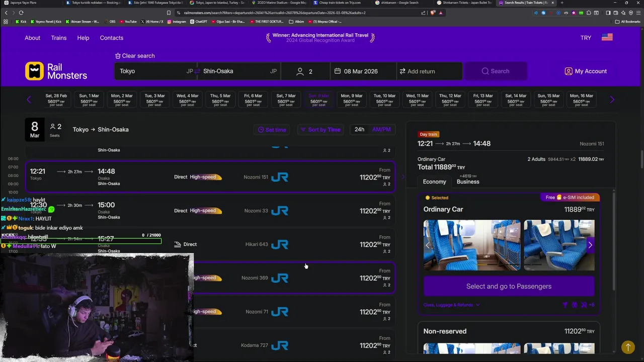Select the Non-reserved fare card
Viewport: 644px width, 362px height.
pos(509,337)
